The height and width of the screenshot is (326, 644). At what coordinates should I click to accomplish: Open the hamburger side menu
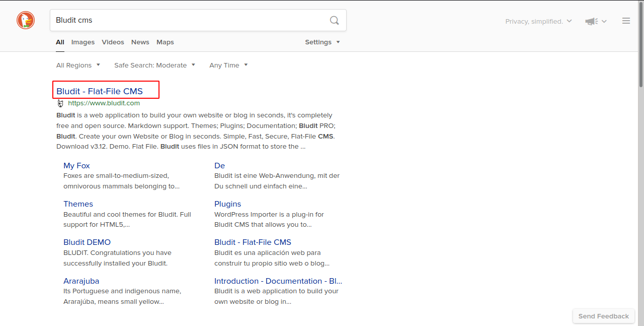click(x=626, y=21)
